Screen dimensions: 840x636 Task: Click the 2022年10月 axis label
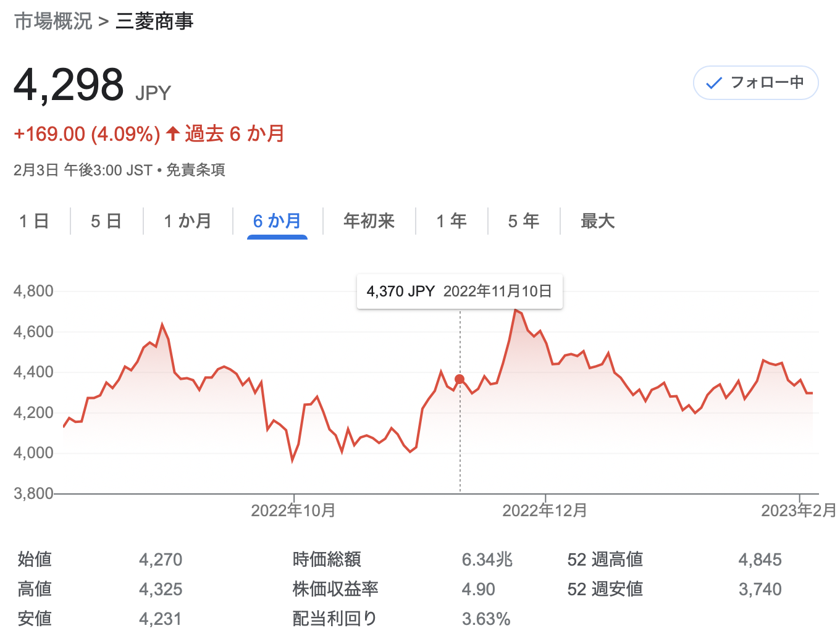293,511
